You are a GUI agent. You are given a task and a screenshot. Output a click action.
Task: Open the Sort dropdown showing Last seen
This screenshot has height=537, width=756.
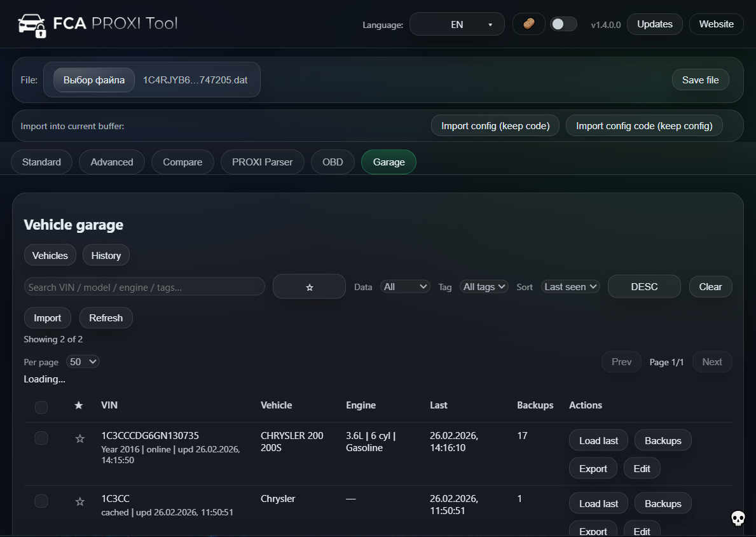click(x=570, y=286)
